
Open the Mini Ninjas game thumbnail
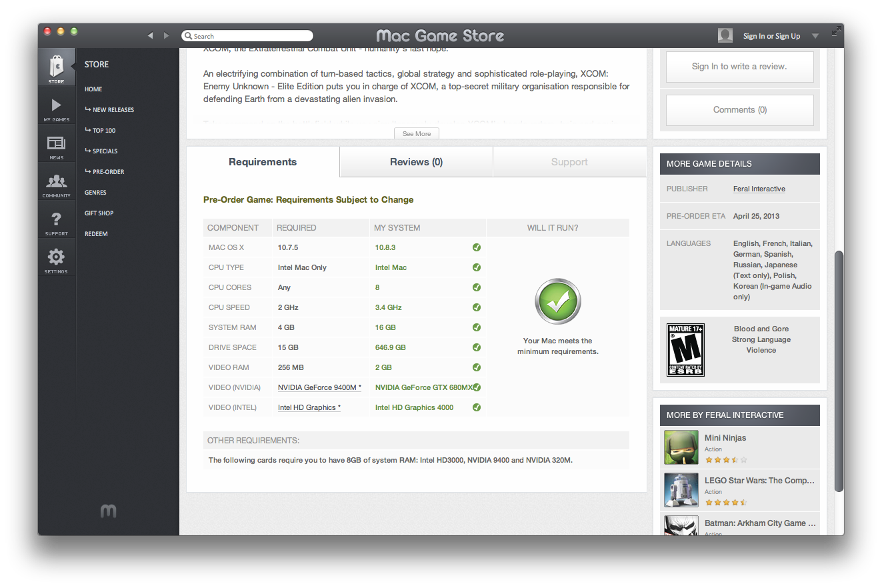[681, 447]
